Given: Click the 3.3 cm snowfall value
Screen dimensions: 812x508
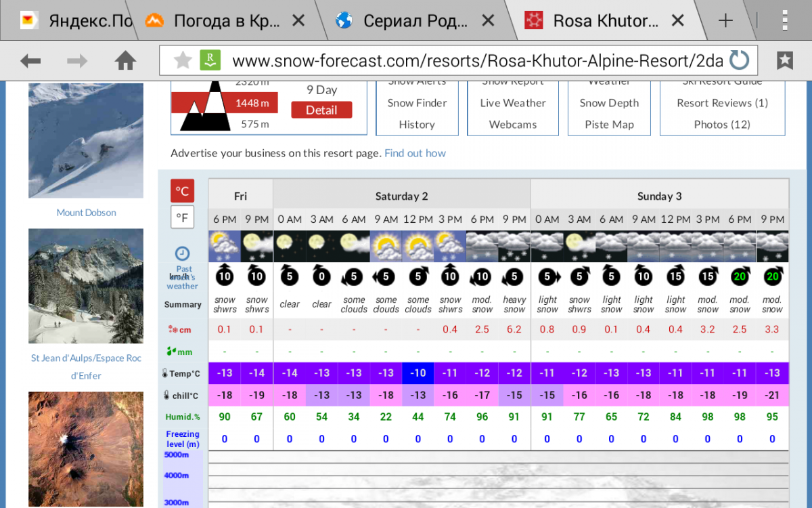Looking at the screenshot, I should pos(772,330).
